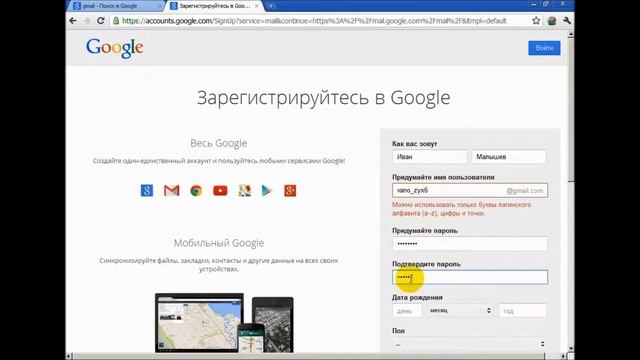Click the год birth year field

point(522,311)
